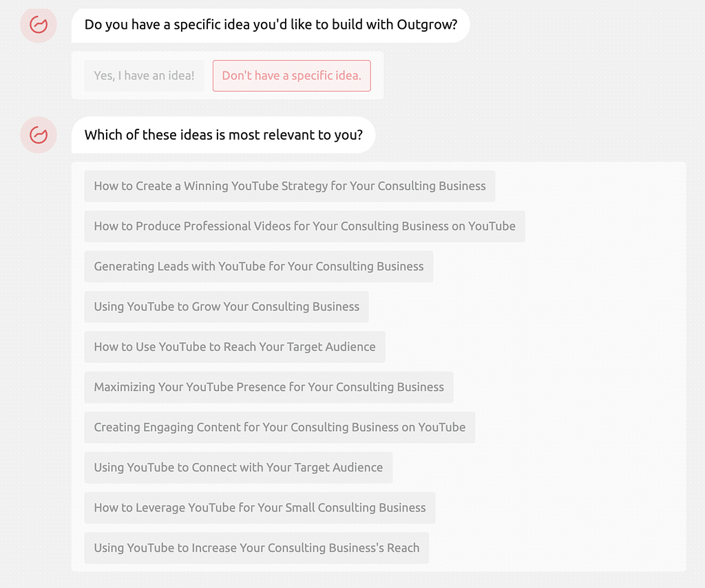Select 'How to Use YouTube to Reach' idea
The height and width of the screenshot is (588, 705).
tap(235, 347)
